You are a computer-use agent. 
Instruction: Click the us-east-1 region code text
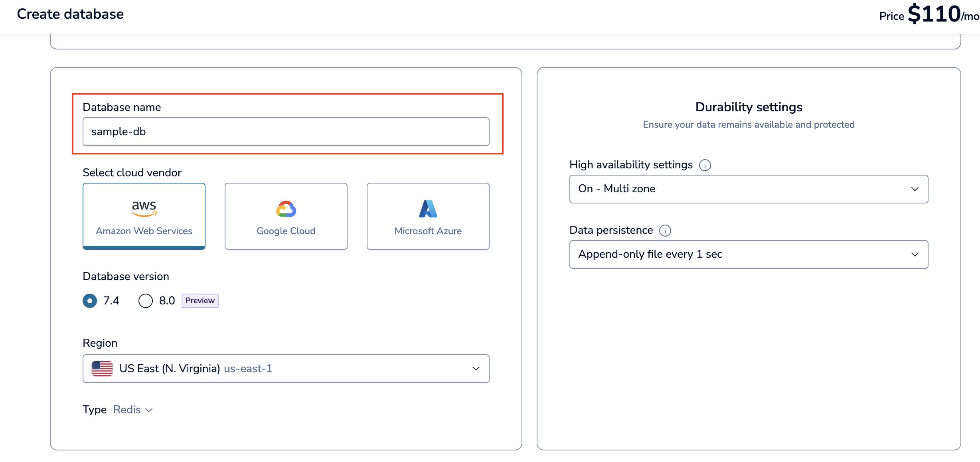tap(248, 369)
